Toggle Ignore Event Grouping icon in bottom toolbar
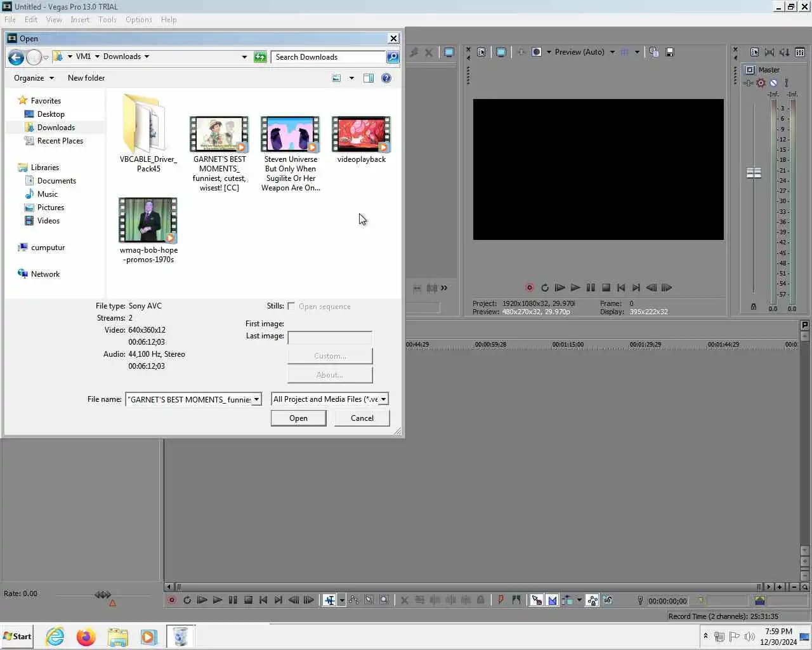 click(x=608, y=600)
